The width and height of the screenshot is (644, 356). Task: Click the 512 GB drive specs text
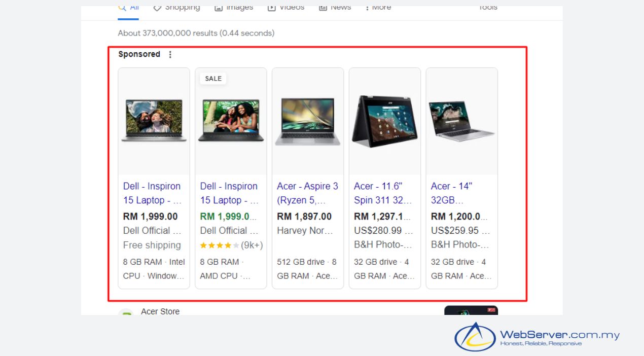coord(307,269)
